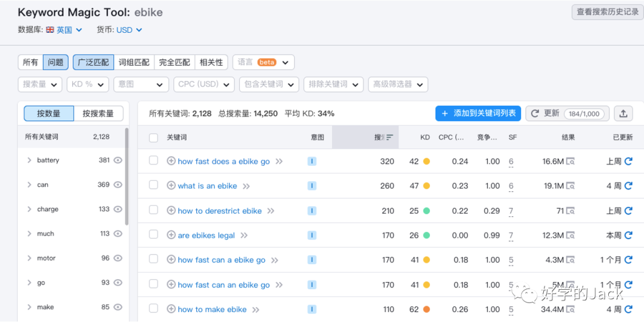Add 'how to derestrict ebike' via plus icon
Image resolution: width=644 pixels, height=322 pixels.
pos(171,210)
